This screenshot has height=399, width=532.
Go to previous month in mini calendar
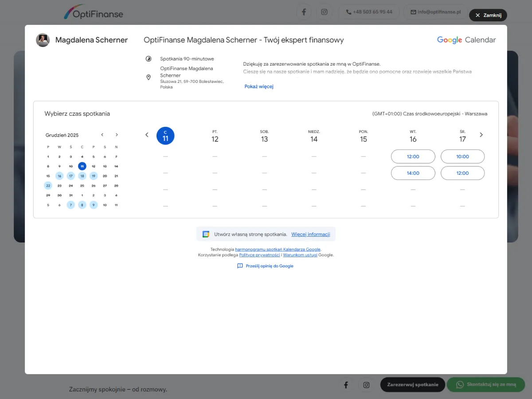[x=102, y=135]
